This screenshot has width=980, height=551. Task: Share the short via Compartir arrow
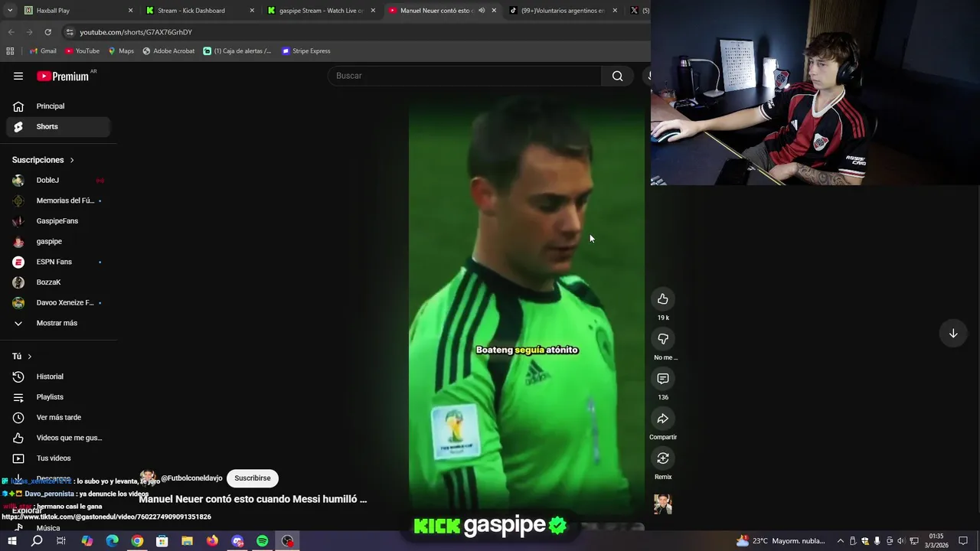click(663, 419)
